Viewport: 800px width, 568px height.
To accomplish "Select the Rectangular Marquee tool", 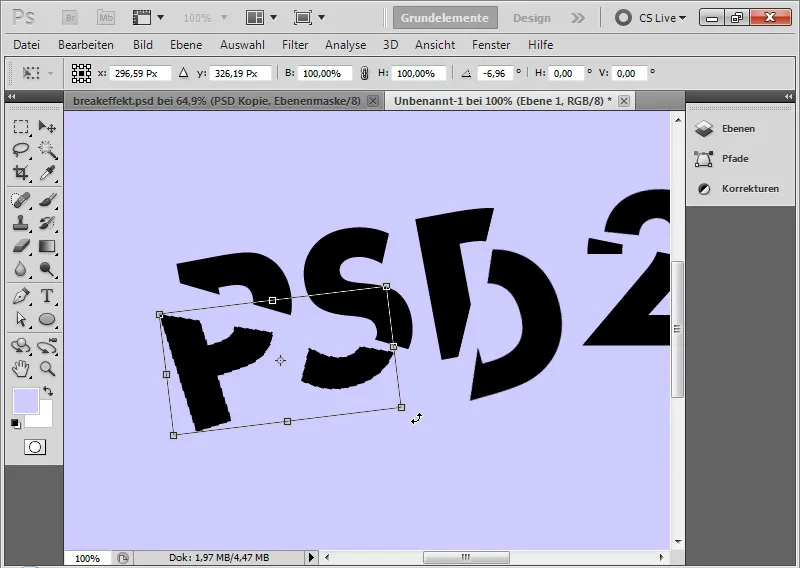I will coord(21,127).
